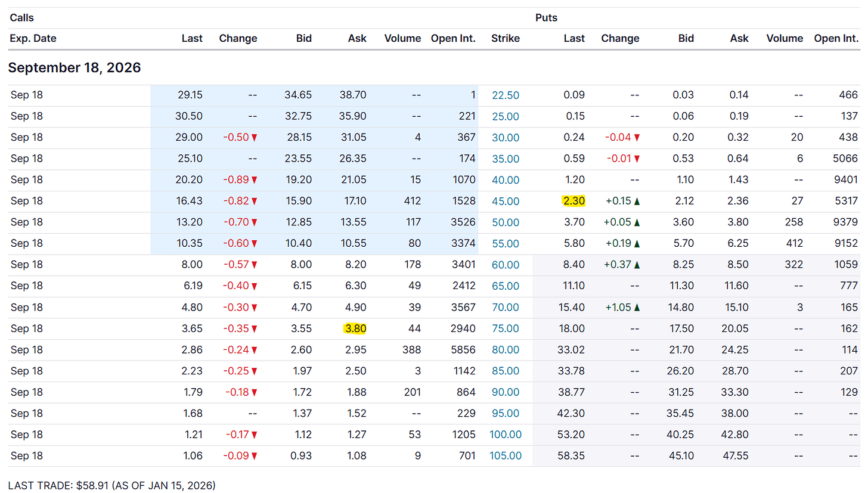Screen dimensions: 868x493
Task: Click put last price 0.09
Action: click(x=575, y=95)
